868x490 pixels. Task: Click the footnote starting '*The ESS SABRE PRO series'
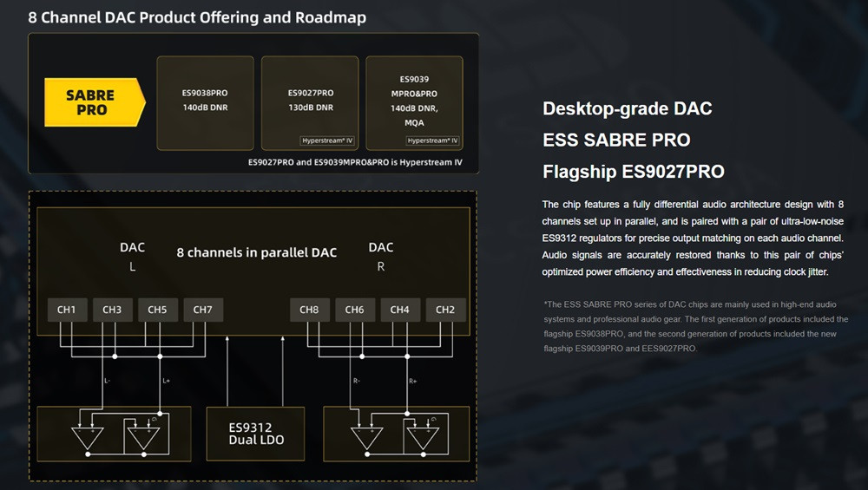(x=696, y=326)
